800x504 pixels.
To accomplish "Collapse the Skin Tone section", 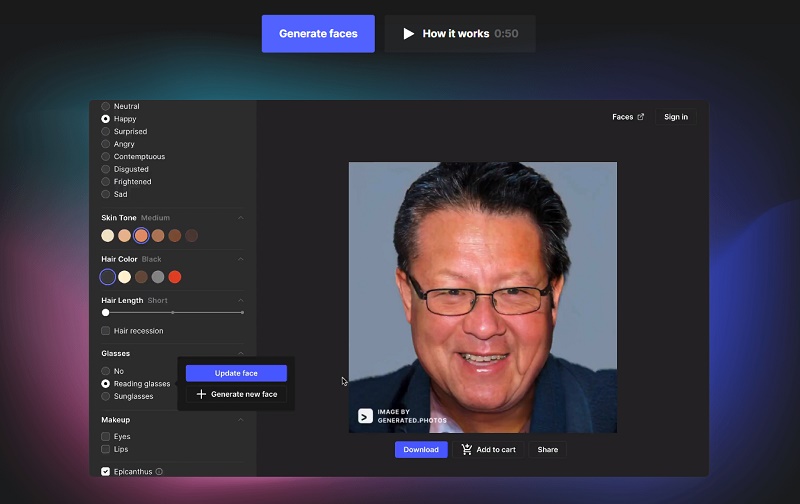I will coord(240,218).
